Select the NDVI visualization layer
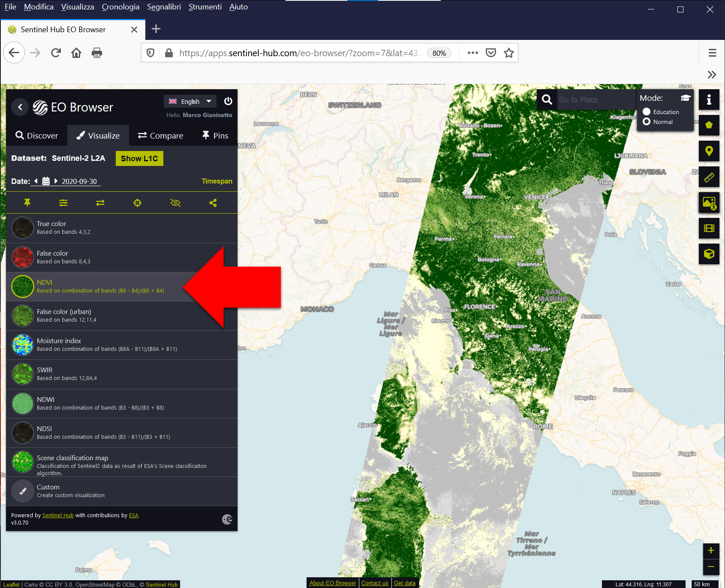Image resolution: width=725 pixels, height=588 pixels. [122, 286]
